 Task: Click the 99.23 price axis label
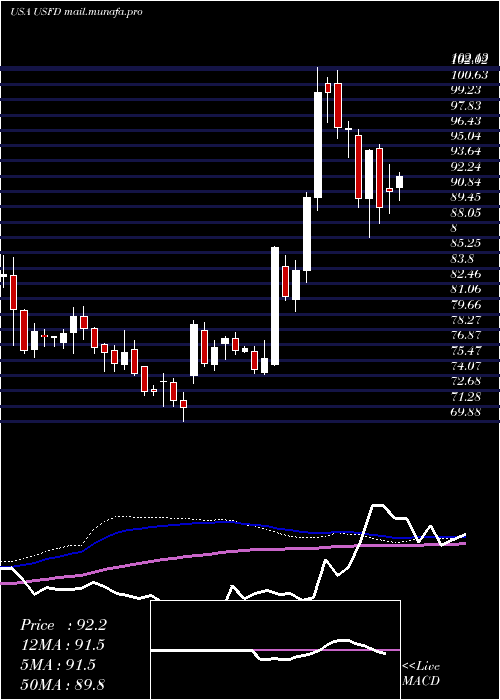point(466,90)
